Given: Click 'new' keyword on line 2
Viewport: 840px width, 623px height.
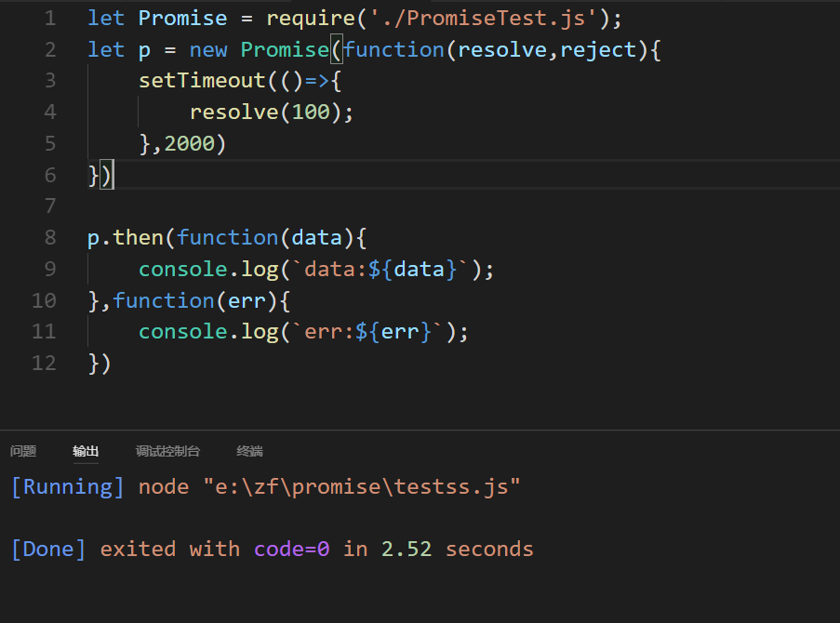Looking at the screenshot, I should [x=208, y=50].
